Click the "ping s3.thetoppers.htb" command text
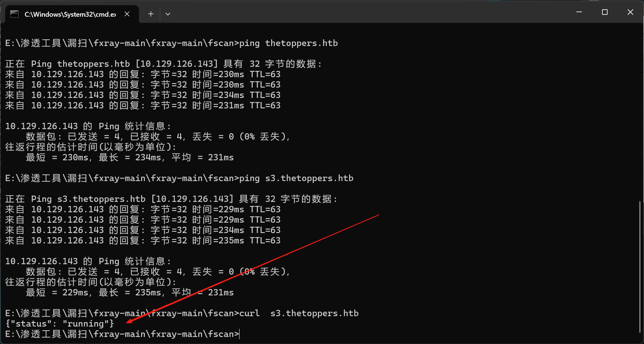Viewport: 644px width, 344px height. click(296, 178)
